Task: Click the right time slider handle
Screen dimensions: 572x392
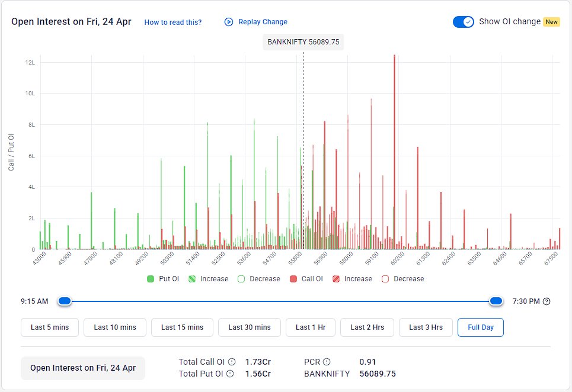Action: 496,301
